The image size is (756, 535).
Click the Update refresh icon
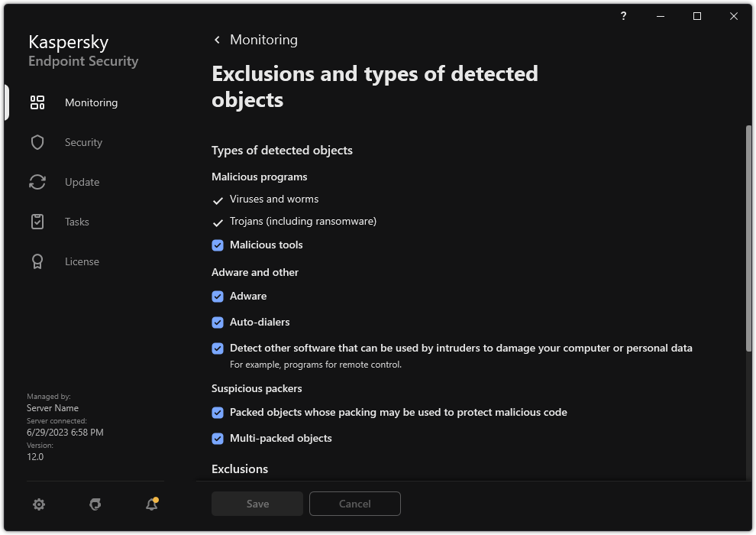(37, 181)
